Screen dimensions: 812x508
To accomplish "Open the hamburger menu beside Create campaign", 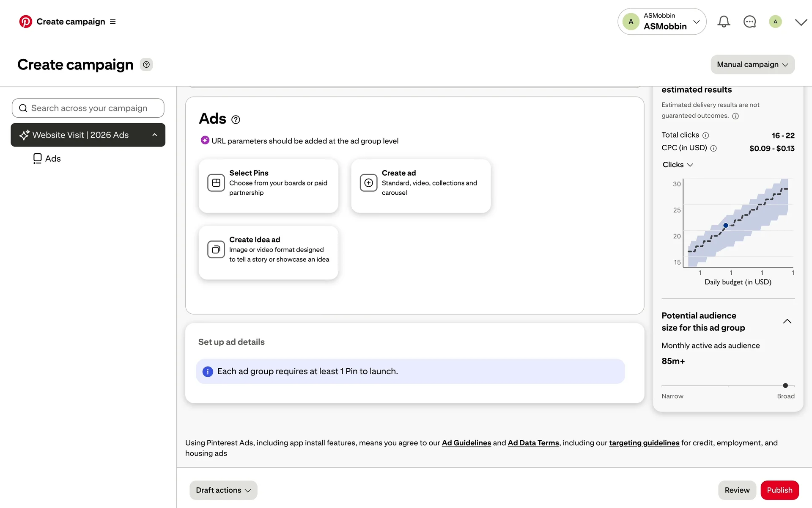I will tap(112, 22).
